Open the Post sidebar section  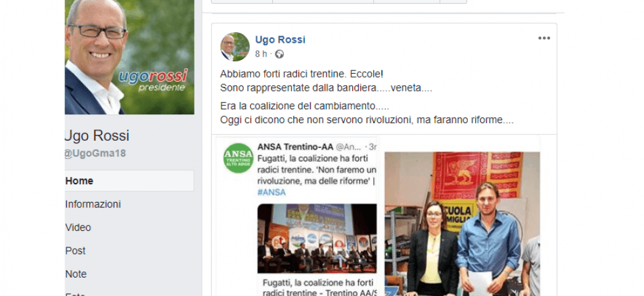[x=76, y=251]
